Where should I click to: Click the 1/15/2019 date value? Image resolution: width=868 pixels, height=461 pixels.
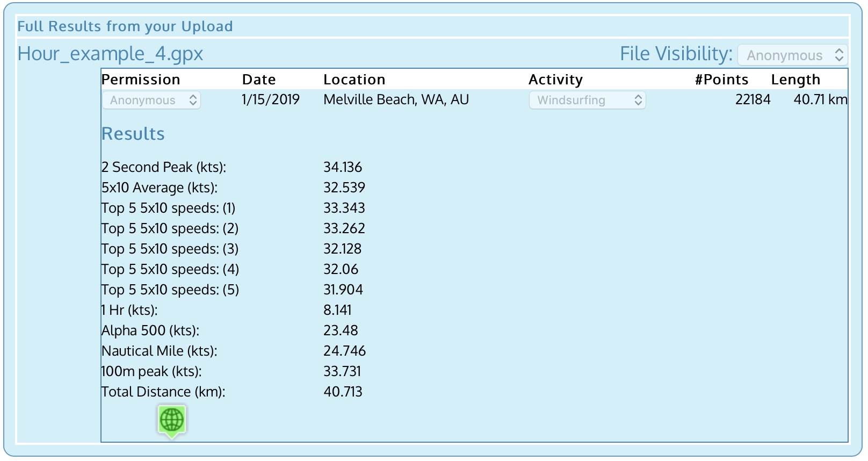point(270,100)
